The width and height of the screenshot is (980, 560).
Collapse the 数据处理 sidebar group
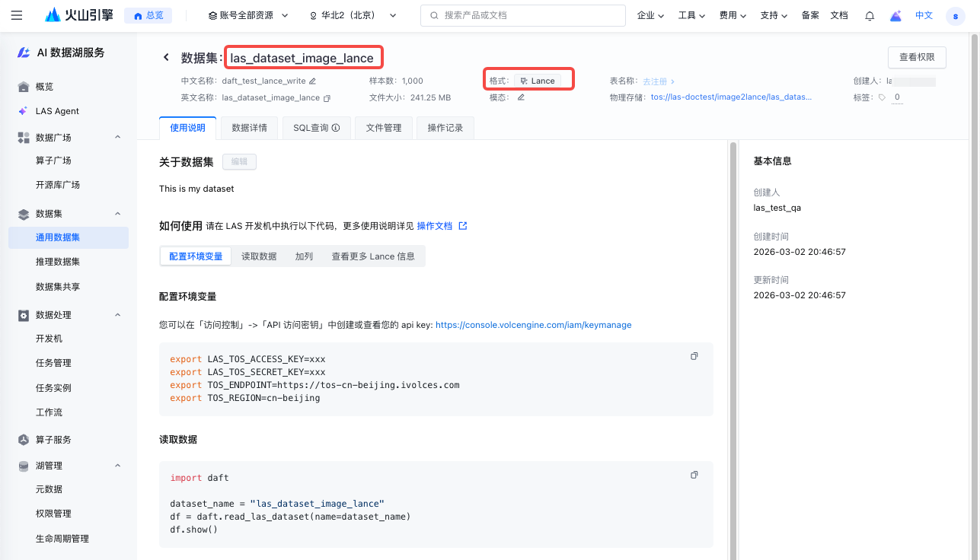tap(118, 315)
